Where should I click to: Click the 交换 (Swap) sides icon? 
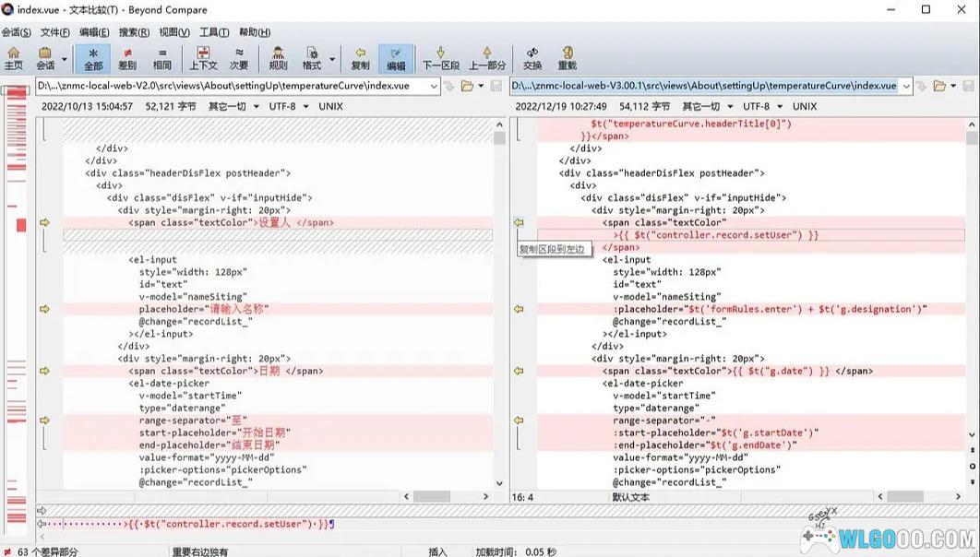click(x=532, y=58)
